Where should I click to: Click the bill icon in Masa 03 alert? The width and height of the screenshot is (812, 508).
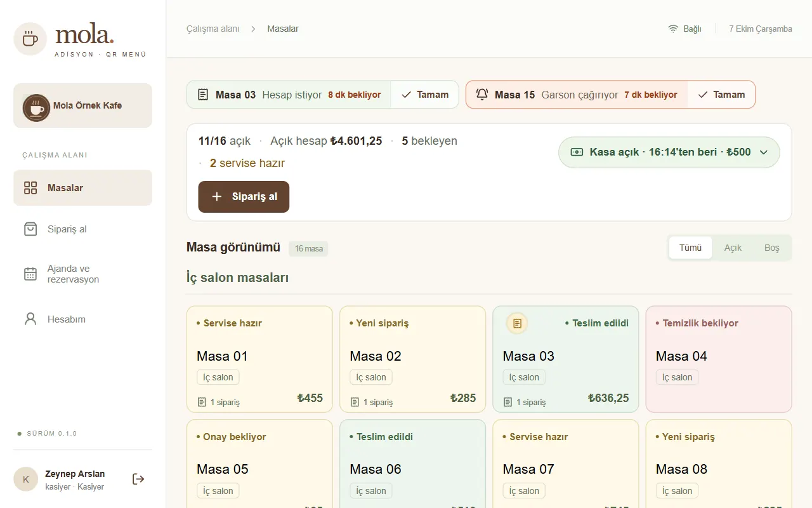[203, 95]
